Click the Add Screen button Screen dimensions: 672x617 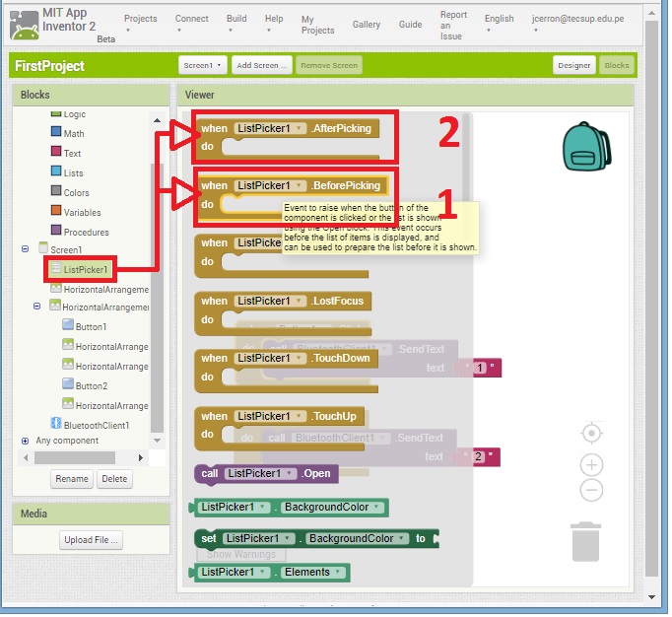pyautogui.click(x=262, y=66)
